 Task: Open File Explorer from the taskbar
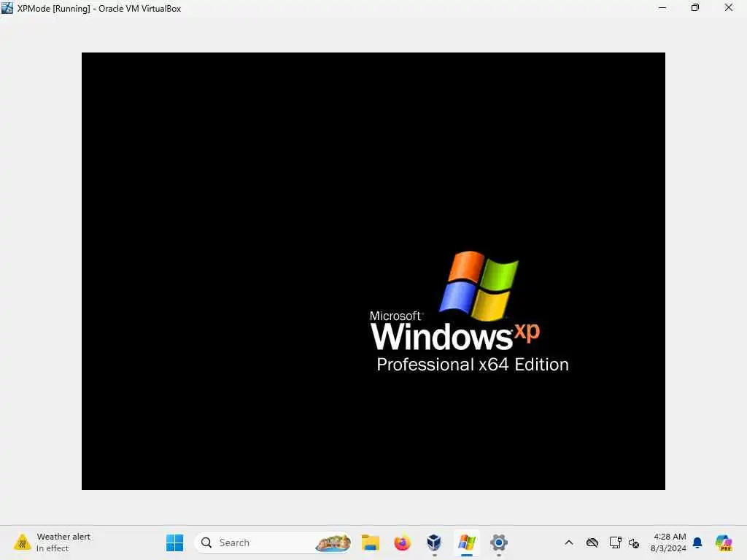click(370, 542)
